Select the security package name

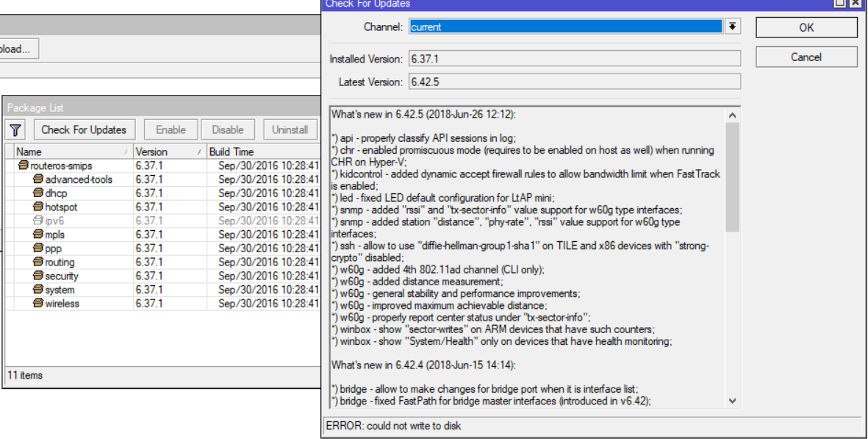(62, 276)
